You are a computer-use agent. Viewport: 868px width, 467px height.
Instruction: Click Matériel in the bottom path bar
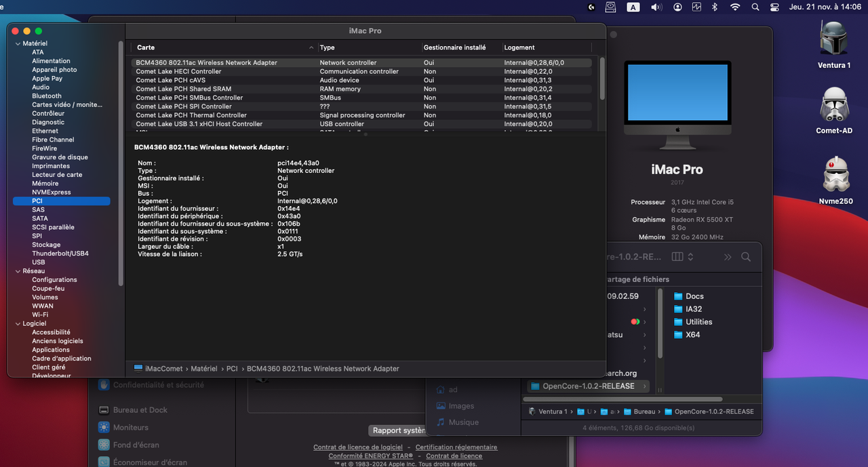click(204, 369)
